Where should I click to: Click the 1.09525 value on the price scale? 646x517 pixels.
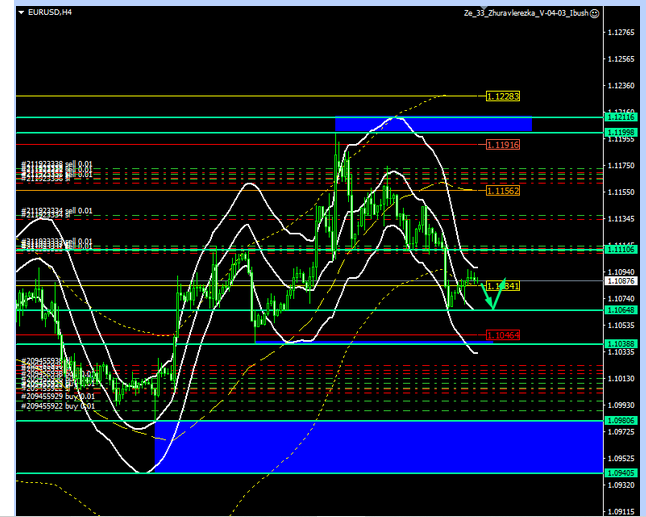(x=621, y=459)
